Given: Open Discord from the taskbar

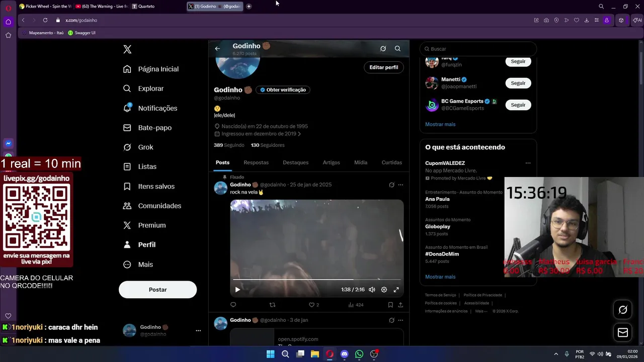Looking at the screenshot, I should point(344,354).
